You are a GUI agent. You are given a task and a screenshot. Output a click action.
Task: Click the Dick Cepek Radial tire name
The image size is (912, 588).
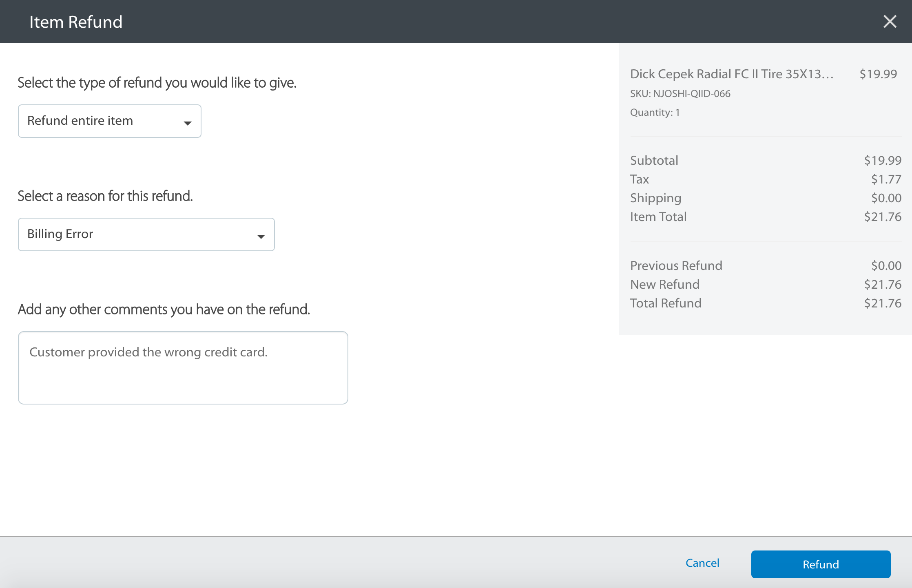tap(731, 74)
